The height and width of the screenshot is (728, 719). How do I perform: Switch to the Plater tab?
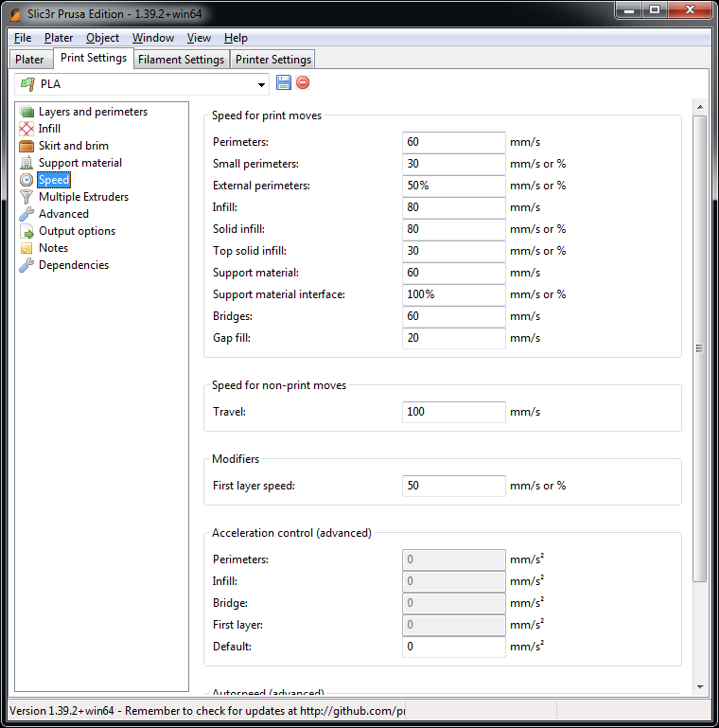pos(29,60)
